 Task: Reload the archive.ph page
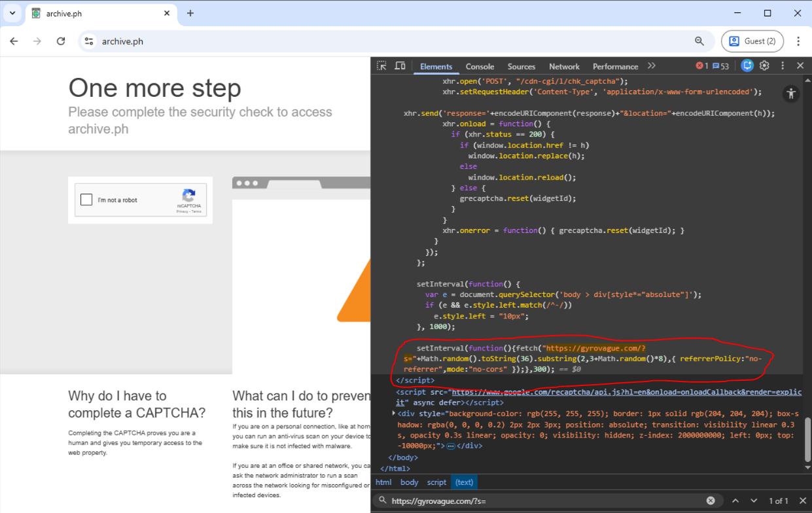coord(61,41)
